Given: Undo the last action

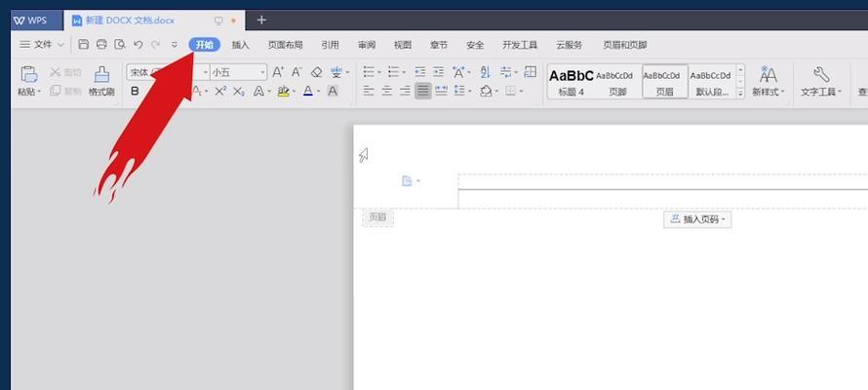Looking at the screenshot, I should point(138,45).
